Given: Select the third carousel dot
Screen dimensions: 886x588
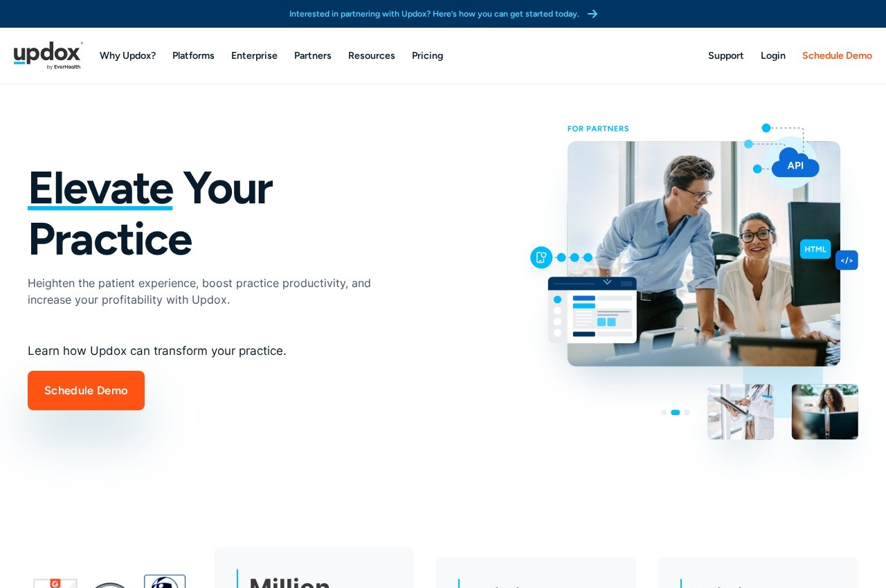Looking at the screenshot, I should point(687,412).
